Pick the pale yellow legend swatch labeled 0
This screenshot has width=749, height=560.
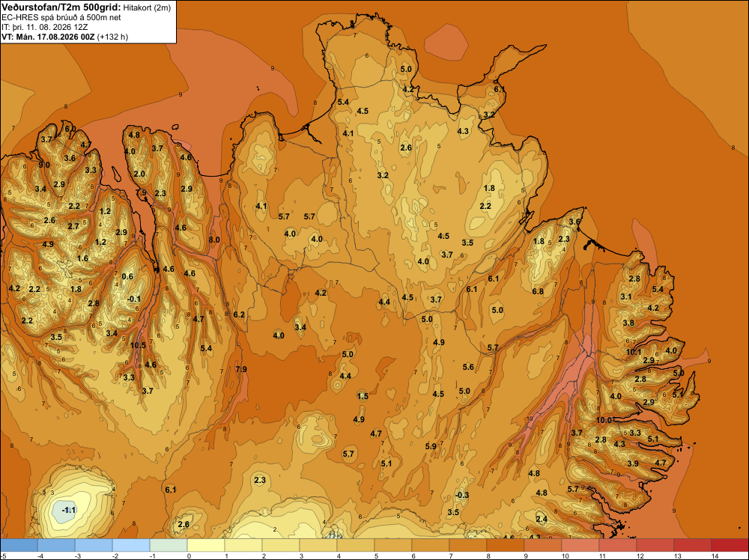(205, 545)
